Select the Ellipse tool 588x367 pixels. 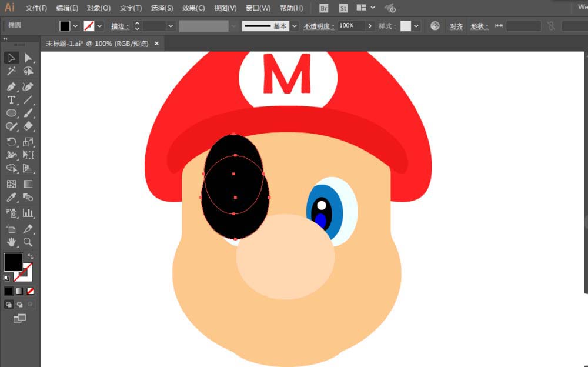(11, 113)
